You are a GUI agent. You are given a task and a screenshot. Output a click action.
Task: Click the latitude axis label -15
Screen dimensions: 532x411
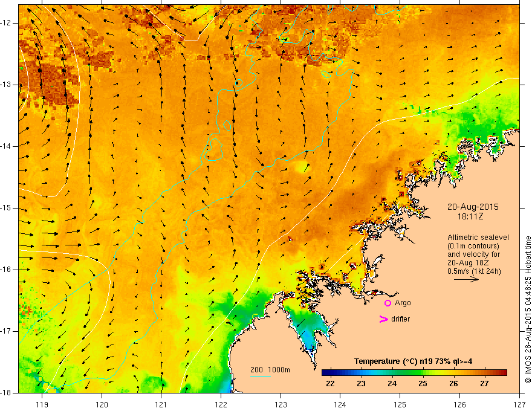coord(6,208)
